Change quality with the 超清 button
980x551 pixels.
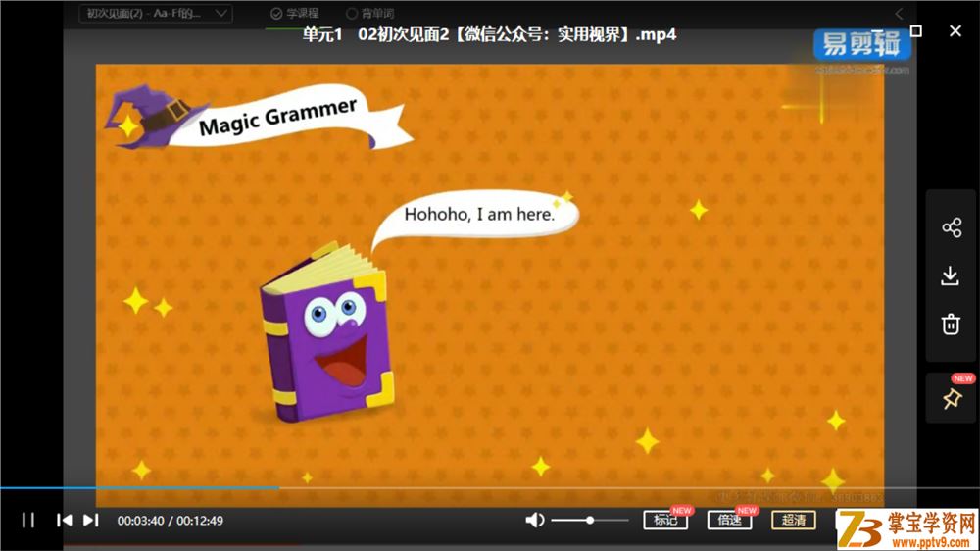(x=794, y=520)
